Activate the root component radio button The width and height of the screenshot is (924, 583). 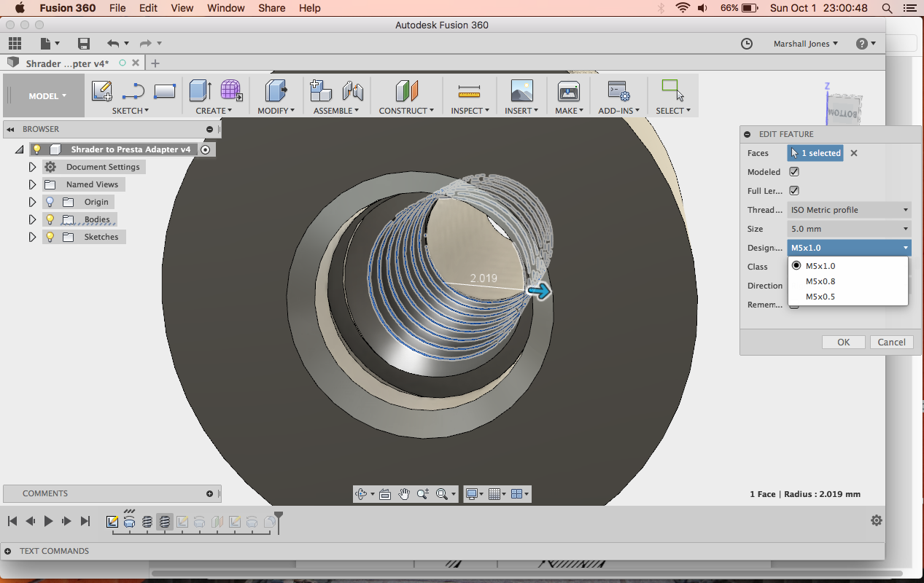pyautogui.click(x=206, y=149)
